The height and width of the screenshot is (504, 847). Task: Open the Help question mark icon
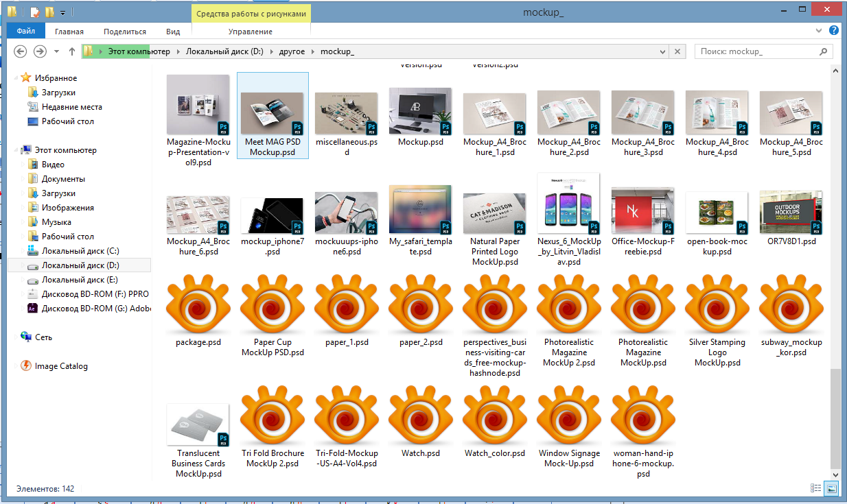pos(834,31)
